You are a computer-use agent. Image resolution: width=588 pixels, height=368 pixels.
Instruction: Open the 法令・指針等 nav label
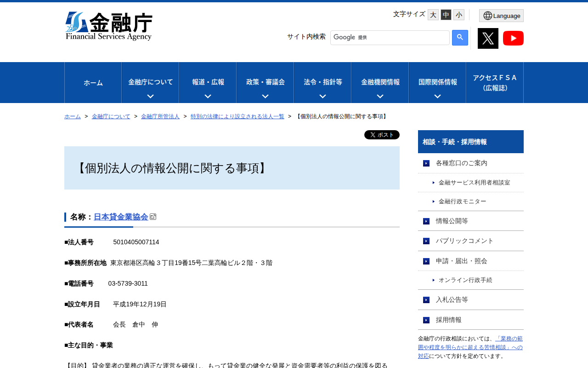click(322, 82)
